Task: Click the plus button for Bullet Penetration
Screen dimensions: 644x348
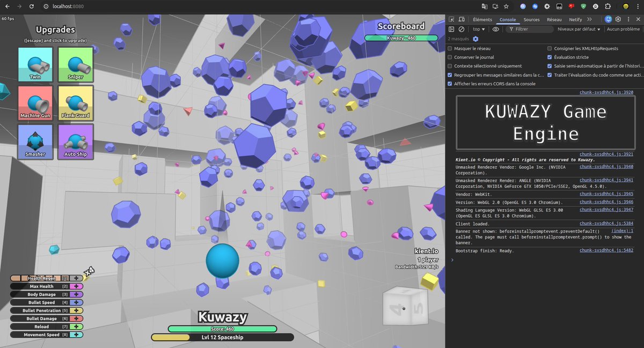Action: [x=77, y=310]
